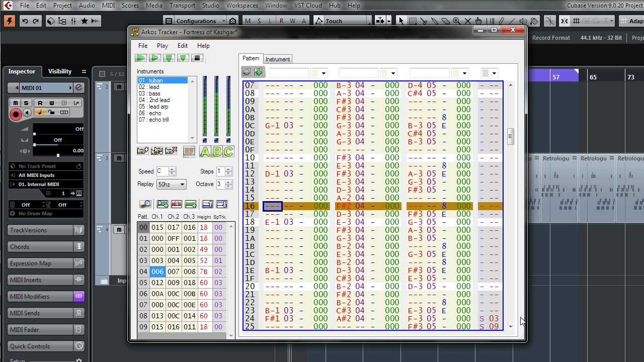Click the move position up icon

tap(207, 204)
